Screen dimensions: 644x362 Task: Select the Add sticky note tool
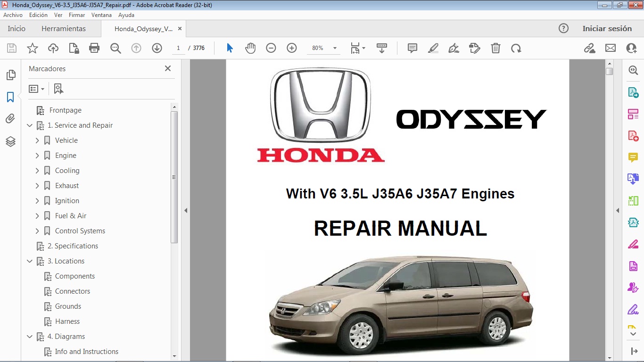coord(412,48)
